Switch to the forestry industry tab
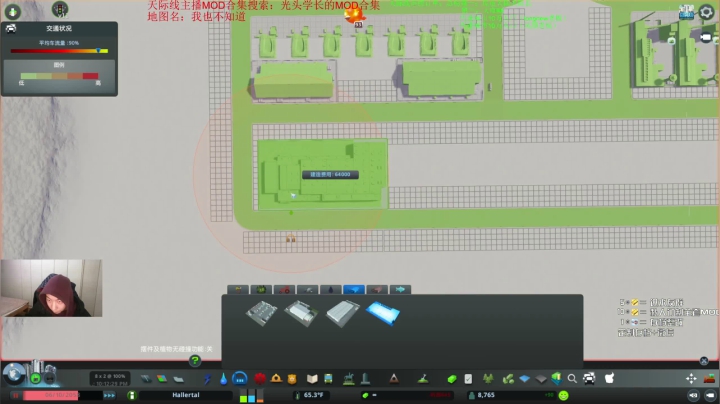Viewport: 720px width, 404px height. coord(261,290)
